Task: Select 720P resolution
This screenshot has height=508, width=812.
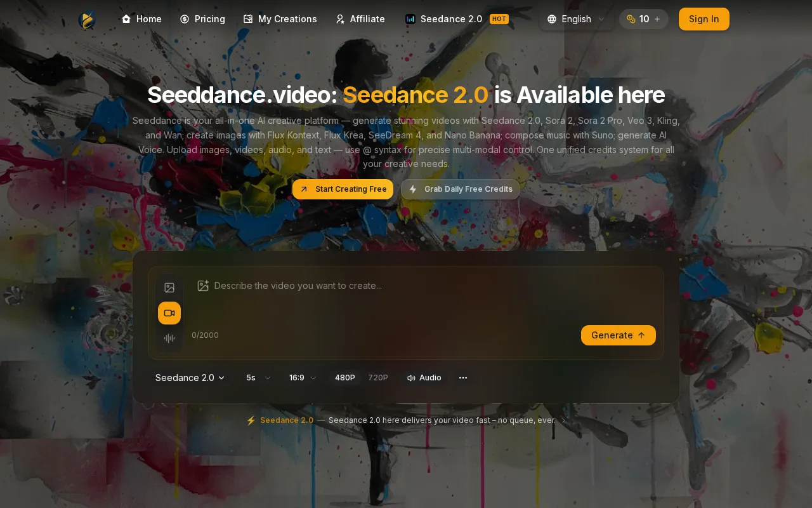Action: (x=378, y=378)
